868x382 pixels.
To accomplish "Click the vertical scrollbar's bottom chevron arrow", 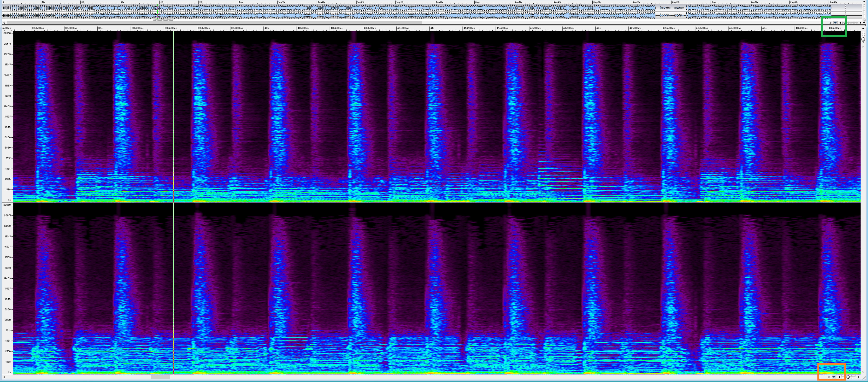I will (x=863, y=372).
